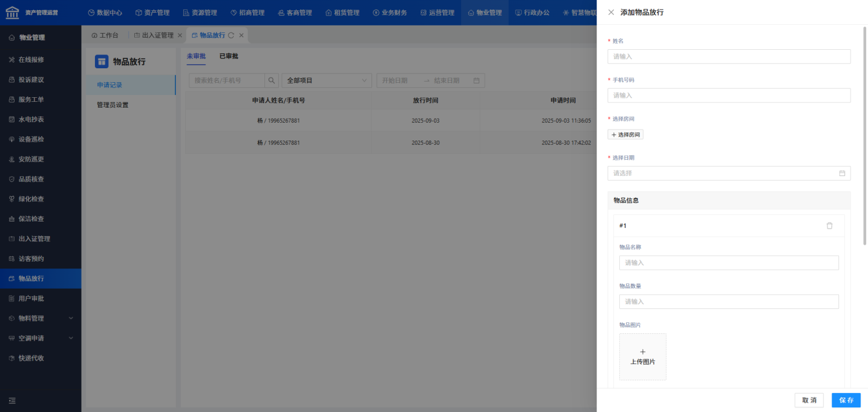
Task: Open 客商管理 top menu
Action: pyautogui.click(x=295, y=12)
